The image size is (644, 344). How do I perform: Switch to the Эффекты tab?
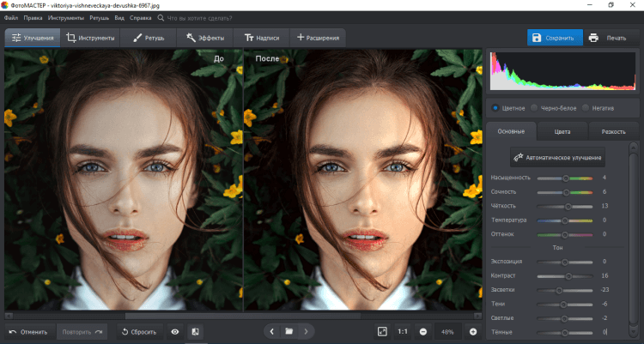tap(204, 38)
